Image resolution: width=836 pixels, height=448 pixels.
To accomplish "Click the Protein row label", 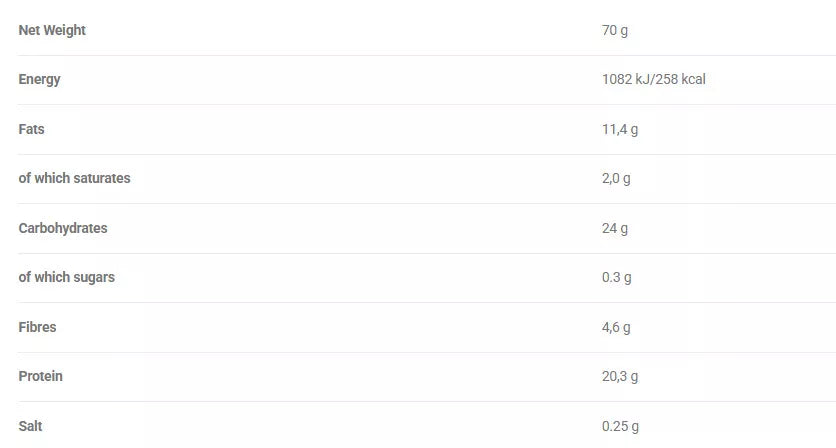I will [40, 376].
